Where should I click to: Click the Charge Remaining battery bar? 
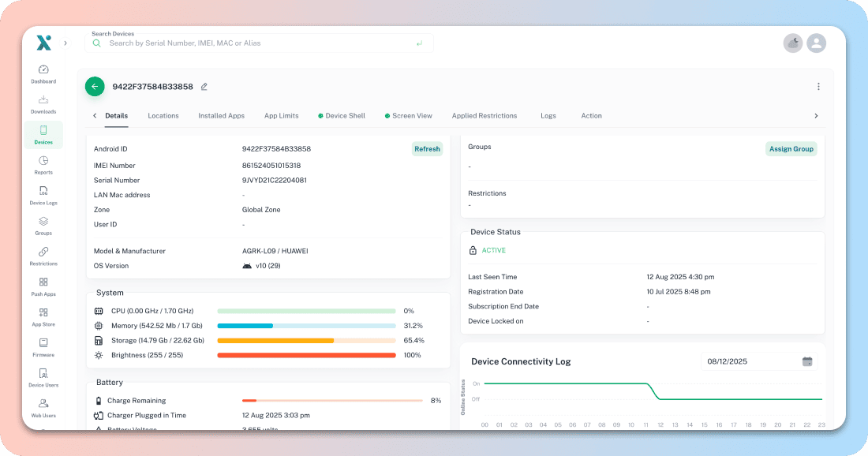333,401
